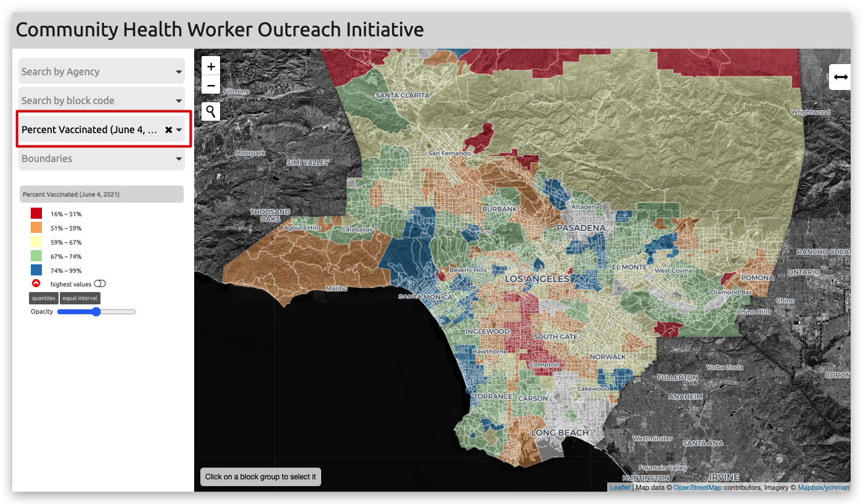Click the Altadena map label
The image size is (863, 504).
point(585,207)
